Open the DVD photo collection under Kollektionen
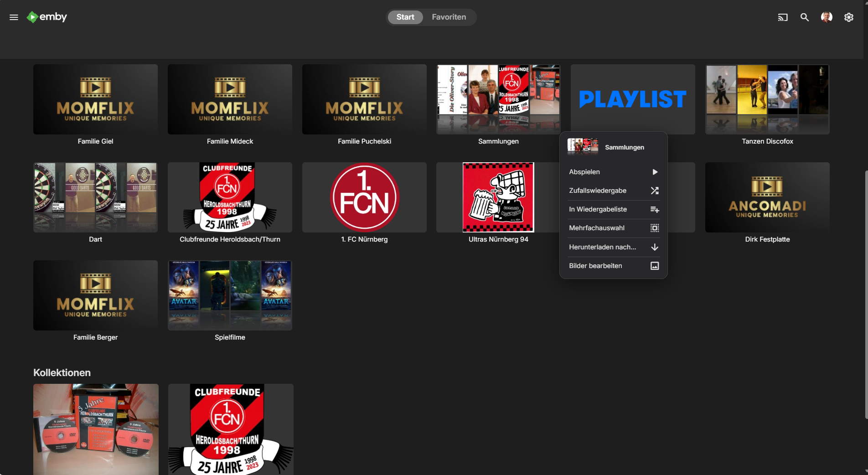 point(96,429)
